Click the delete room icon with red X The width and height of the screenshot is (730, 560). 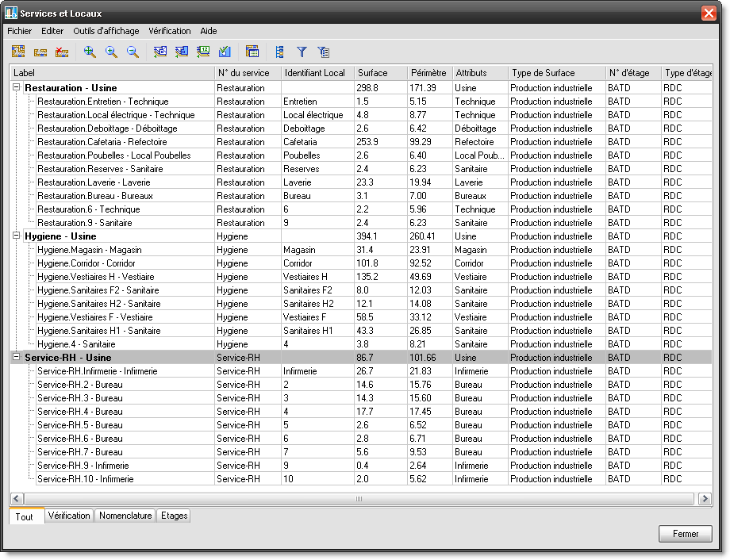tap(61, 52)
